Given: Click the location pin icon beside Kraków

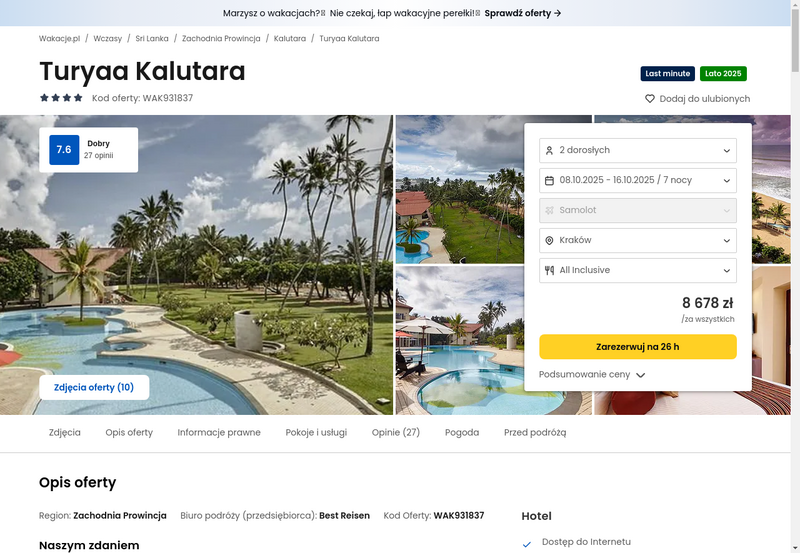Looking at the screenshot, I should coord(549,240).
